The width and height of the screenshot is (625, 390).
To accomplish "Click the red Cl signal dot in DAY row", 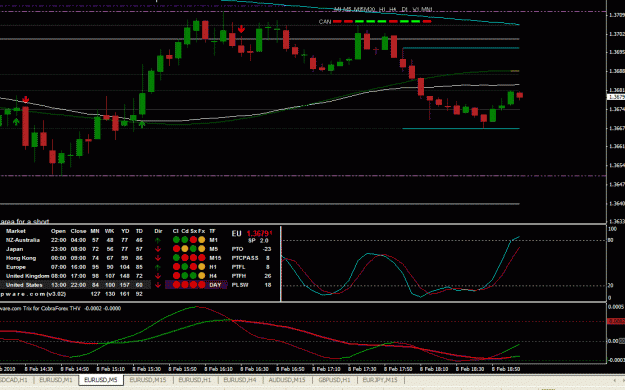I will [176, 285].
